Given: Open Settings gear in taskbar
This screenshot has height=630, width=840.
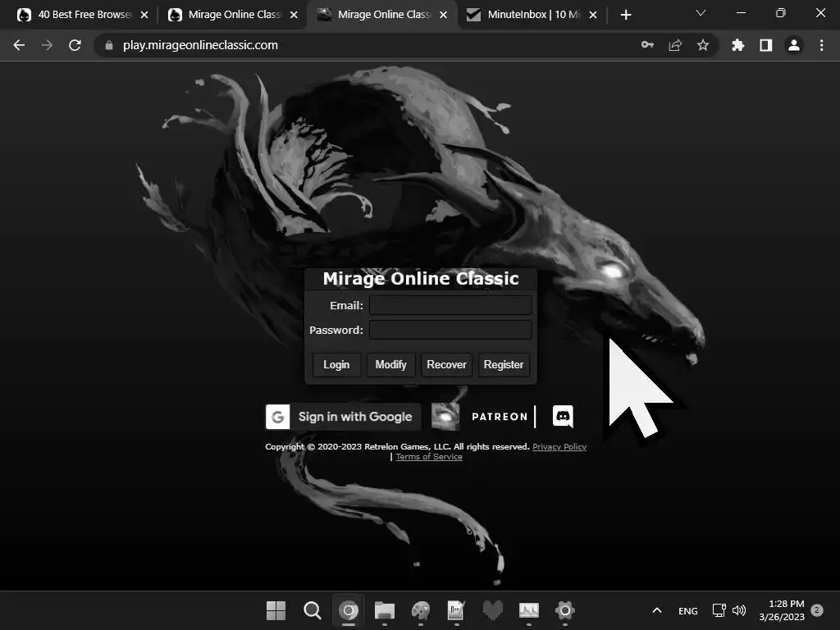Looking at the screenshot, I should coord(564,610).
